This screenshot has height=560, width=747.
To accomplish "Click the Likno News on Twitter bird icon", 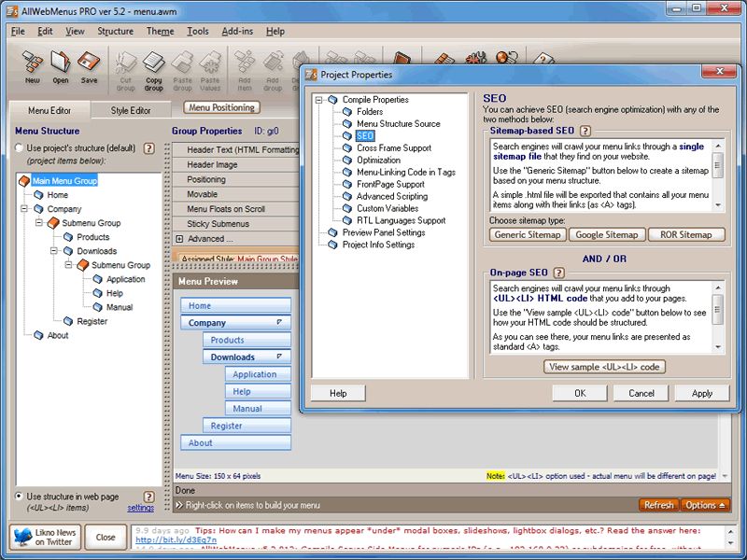I will (x=22, y=538).
